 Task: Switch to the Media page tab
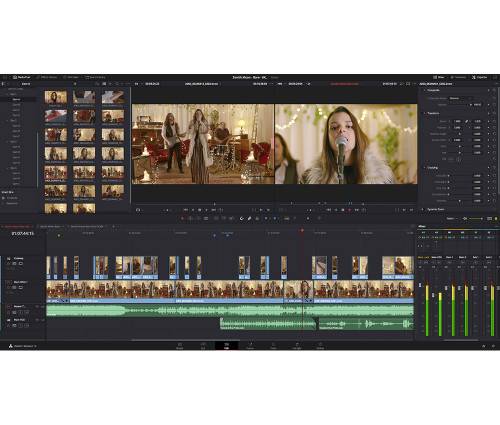(x=180, y=346)
